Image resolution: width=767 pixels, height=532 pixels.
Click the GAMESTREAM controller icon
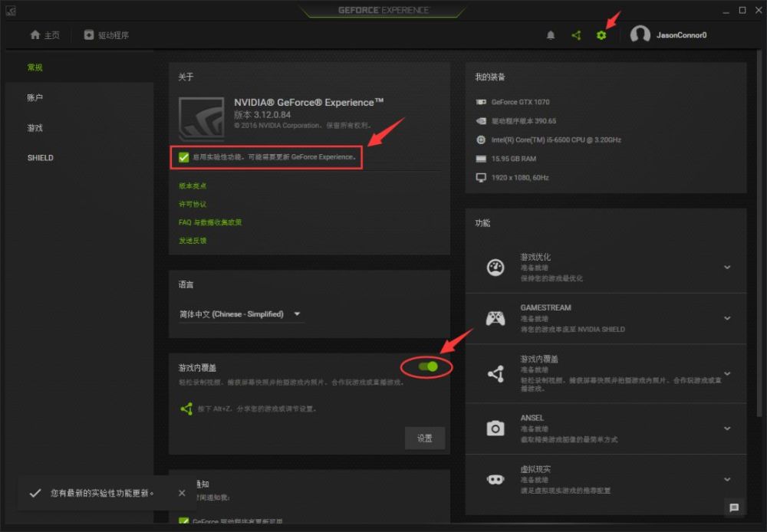click(x=495, y=318)
